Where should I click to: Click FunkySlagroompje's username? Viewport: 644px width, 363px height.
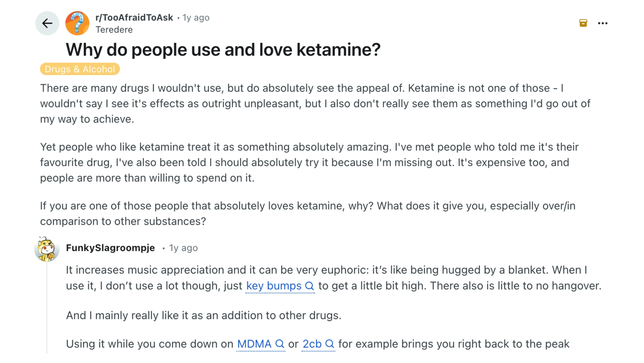110,248
